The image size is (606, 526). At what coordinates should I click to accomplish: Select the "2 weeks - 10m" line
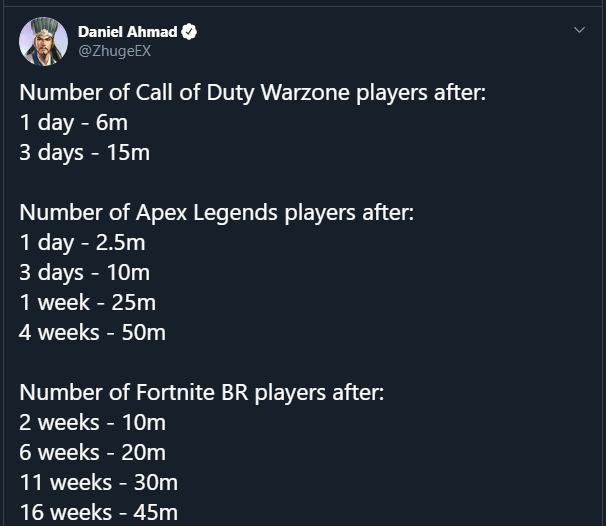92,422
